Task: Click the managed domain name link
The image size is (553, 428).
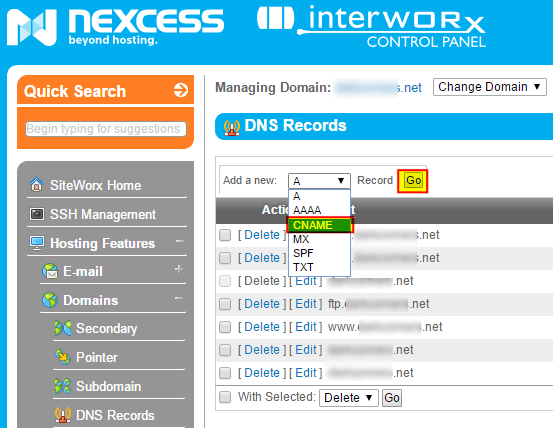Action: (x=378, y=87)
